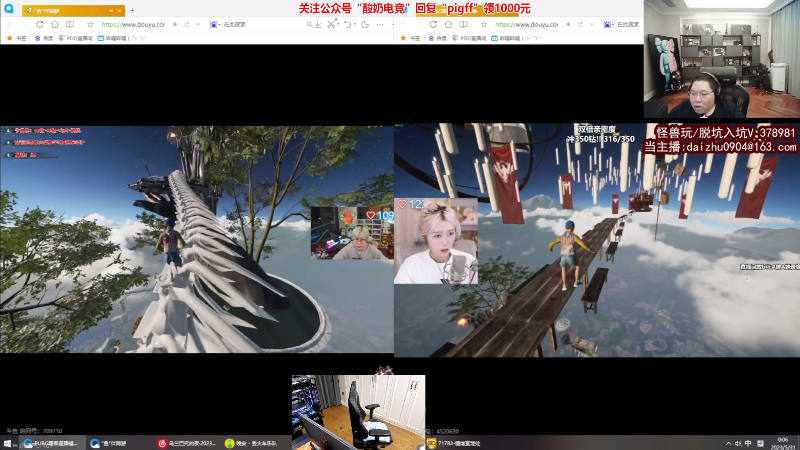
Task: Open home page in left browser
Action: pos(55,24)
